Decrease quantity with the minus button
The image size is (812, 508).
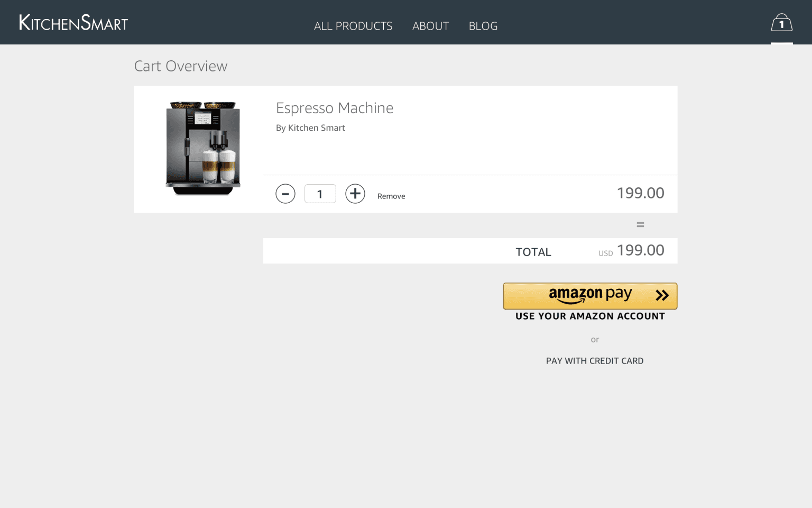285,194
